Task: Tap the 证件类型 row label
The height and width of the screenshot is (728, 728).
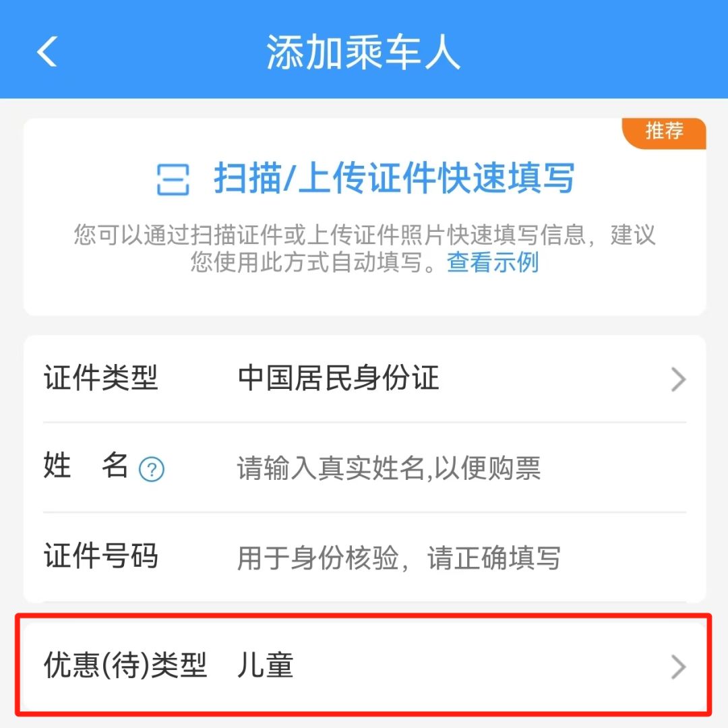Action: click(100, 378)
